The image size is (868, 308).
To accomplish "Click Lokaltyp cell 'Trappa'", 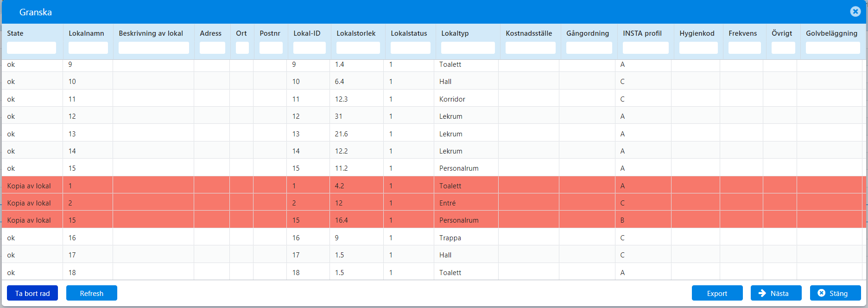I will [x=450, y=238].
